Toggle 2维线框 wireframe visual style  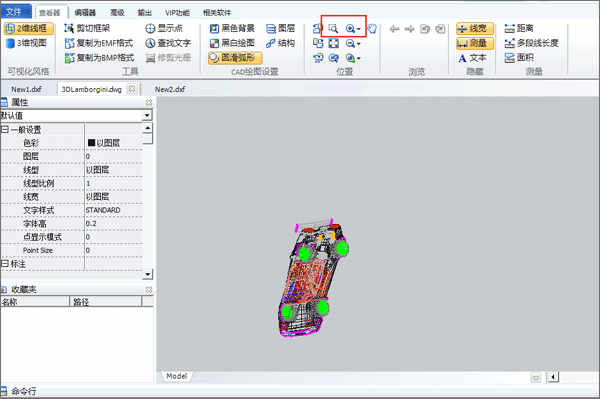tap(29, 28)
